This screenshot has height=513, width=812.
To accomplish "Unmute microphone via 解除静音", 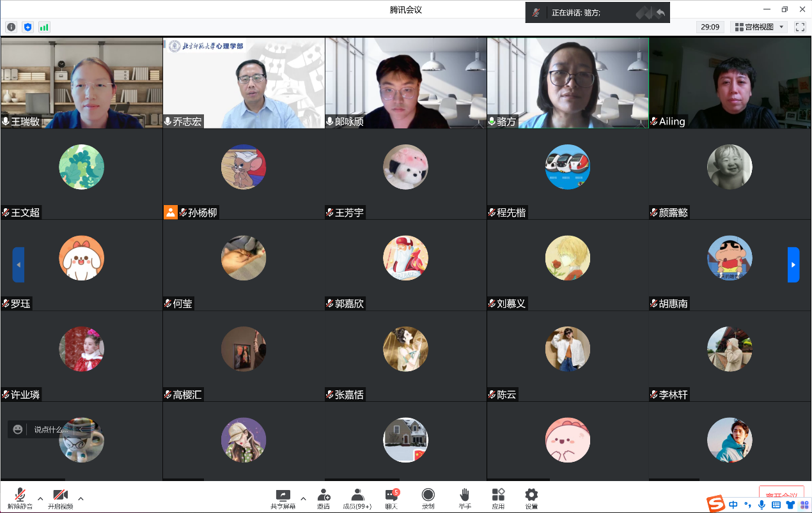I will pos(20,498).
